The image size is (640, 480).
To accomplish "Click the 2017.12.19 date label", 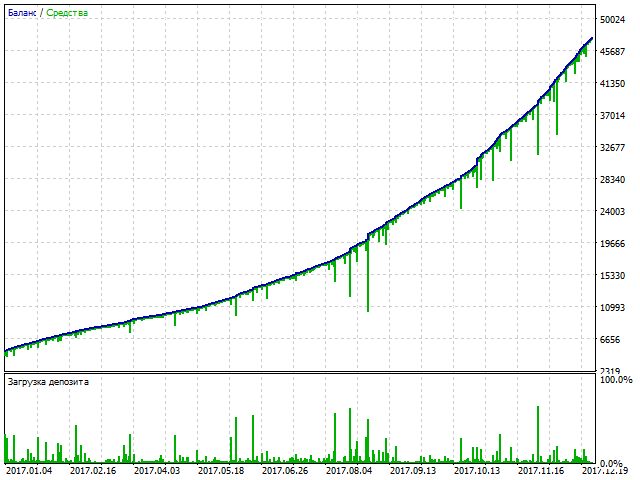I will pos(605,471).
